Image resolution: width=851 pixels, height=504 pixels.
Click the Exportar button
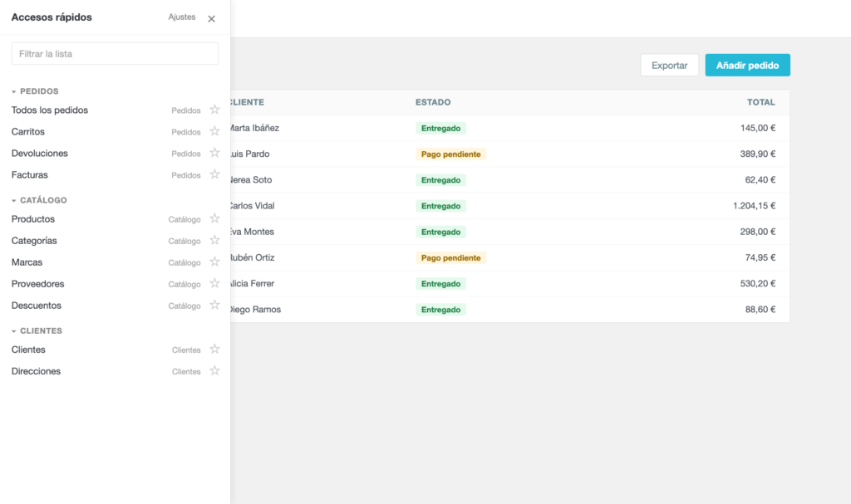pyautogui.click(x=669, y=65)
